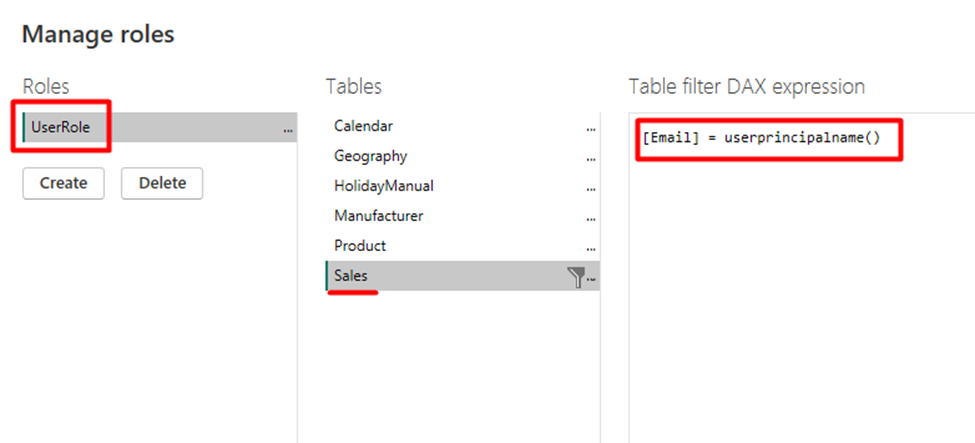Open the ellipsis menu for Calendar table
975x443 pixels.
[x=591, y=128]
